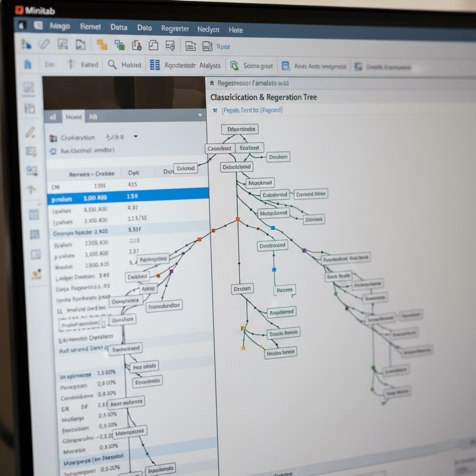Click the bar-chart tab icon left of Noxed
The width and height of the screenshot is (476, 476).
(x=53, y=117)
